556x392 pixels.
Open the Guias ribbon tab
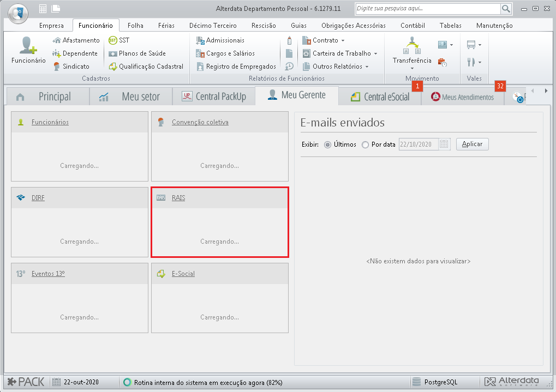click(x=298, y=26)
